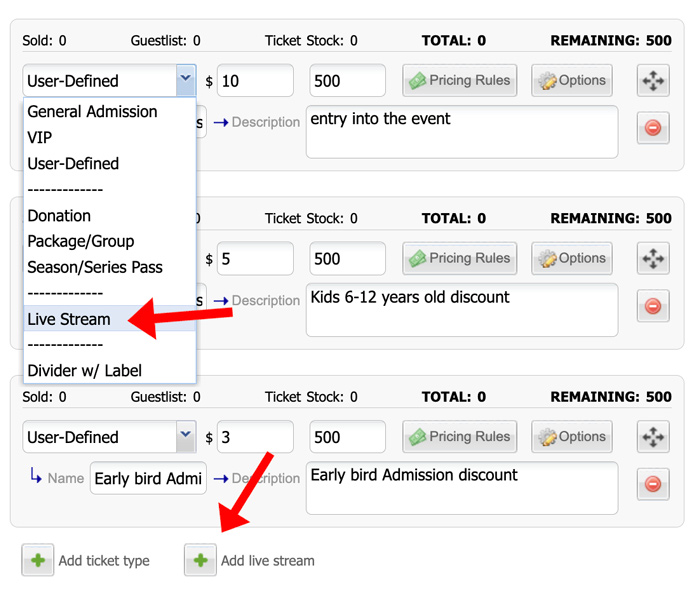Click the move handle of the first ticket
This screenshot has height=597, width=700.
653,81
